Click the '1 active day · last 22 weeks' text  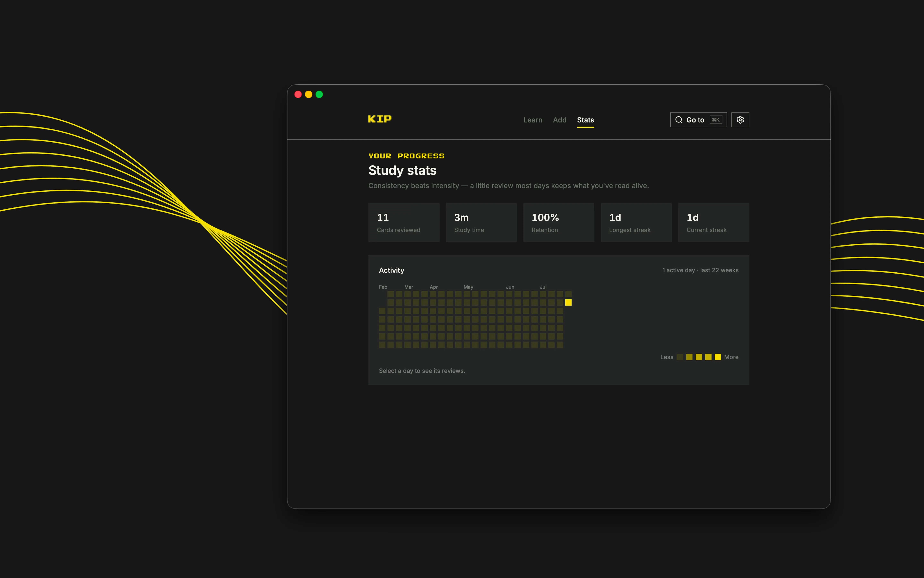700,270
